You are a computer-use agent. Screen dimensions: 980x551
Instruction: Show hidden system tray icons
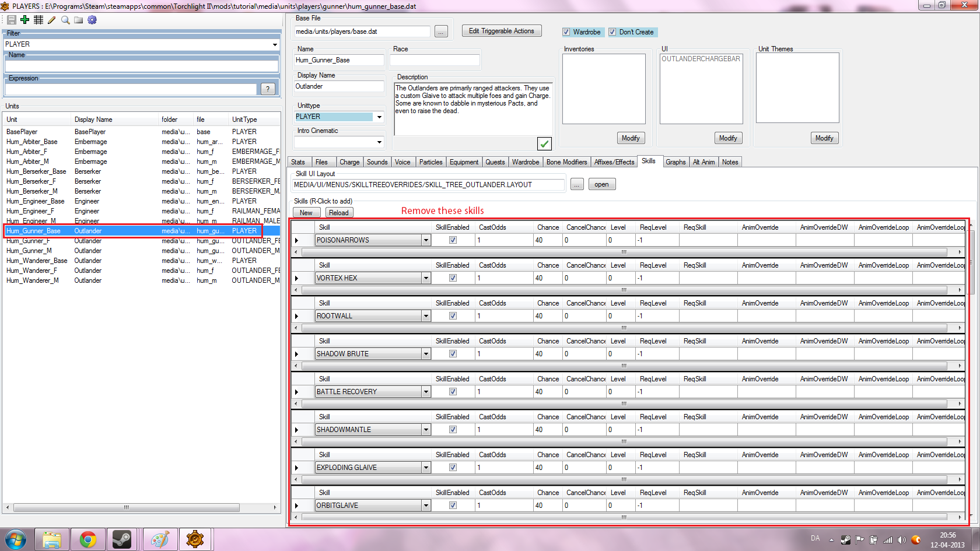(831, 540)
